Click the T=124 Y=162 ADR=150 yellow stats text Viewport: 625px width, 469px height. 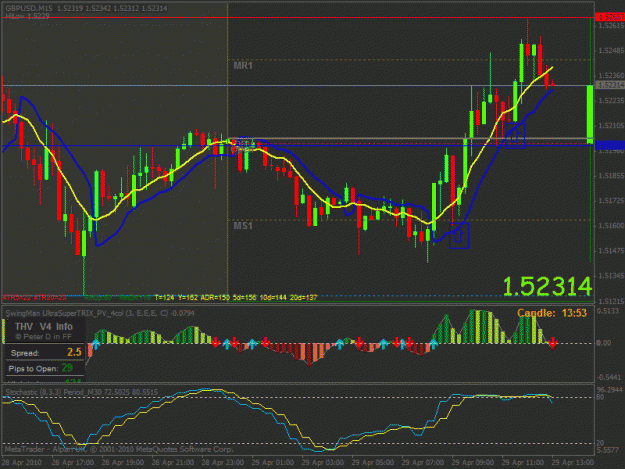coord(236,297)
